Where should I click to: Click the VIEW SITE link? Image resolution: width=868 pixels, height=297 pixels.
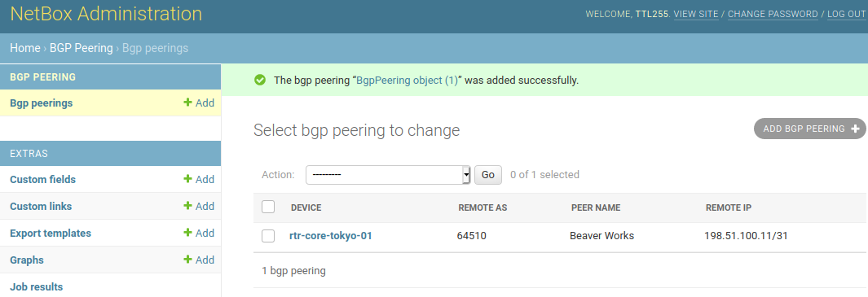coord(696,15)
